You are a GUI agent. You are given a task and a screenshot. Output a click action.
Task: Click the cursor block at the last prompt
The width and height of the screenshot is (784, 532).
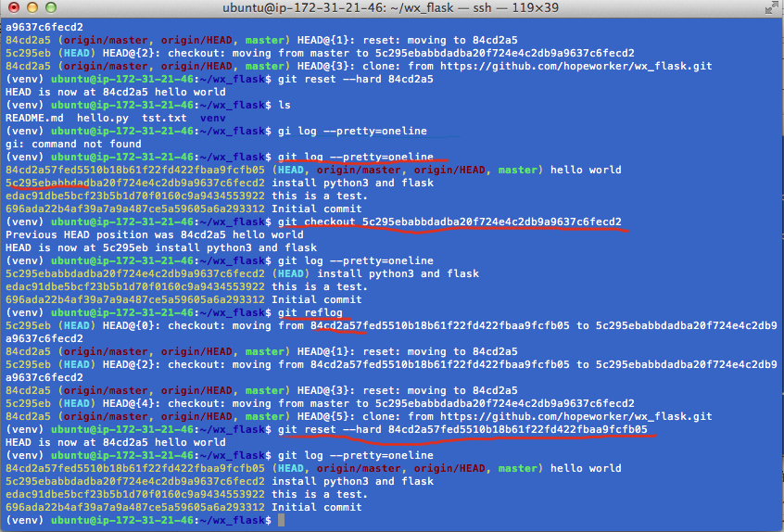tap(281, 520)
